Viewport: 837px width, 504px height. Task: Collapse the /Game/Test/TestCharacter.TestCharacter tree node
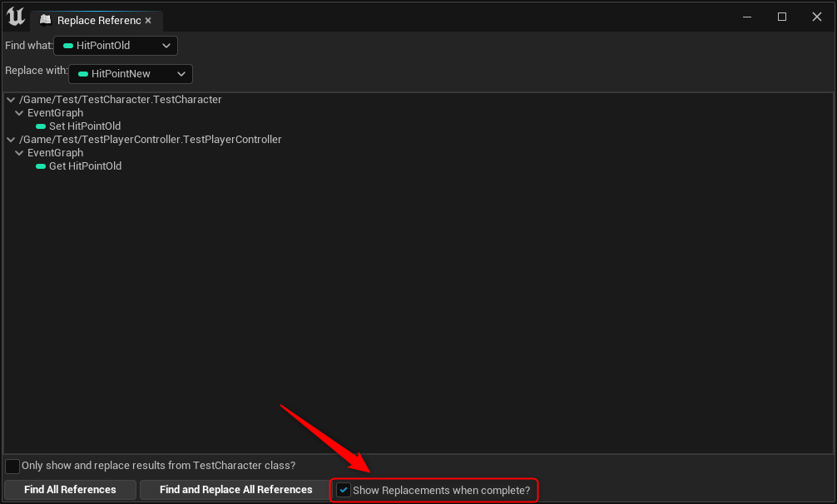[x=11, y=100]
